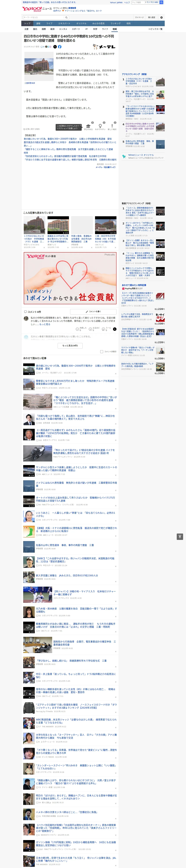
Task: Open related link about 性的欲求抑えられなかった
Action: [65, 156]
